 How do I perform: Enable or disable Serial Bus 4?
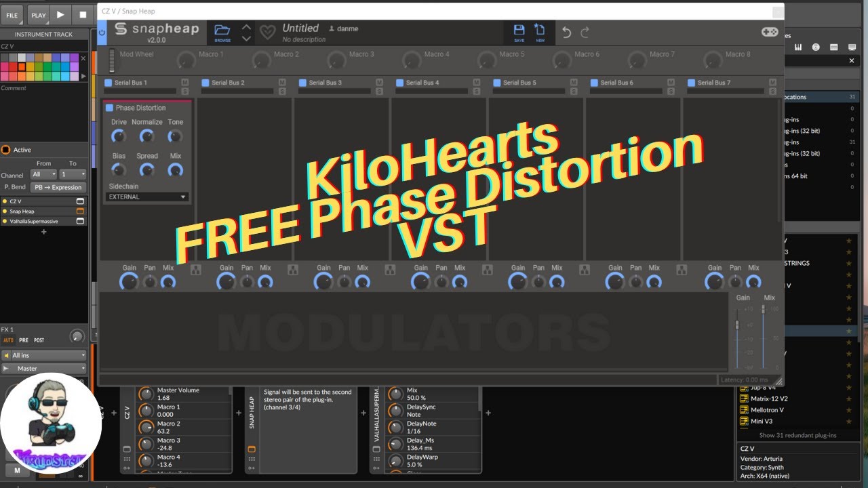coord(400,83)
